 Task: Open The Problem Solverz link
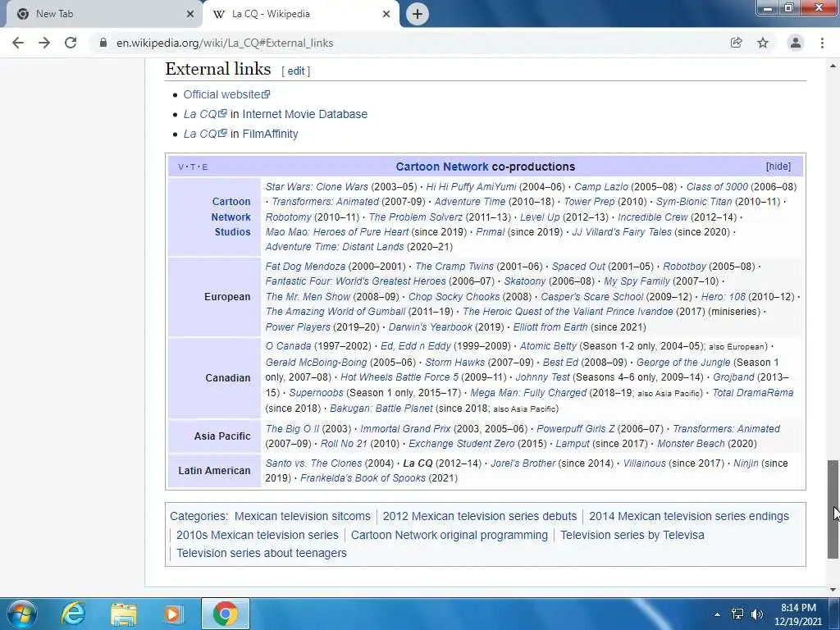(x=415, y=217)
